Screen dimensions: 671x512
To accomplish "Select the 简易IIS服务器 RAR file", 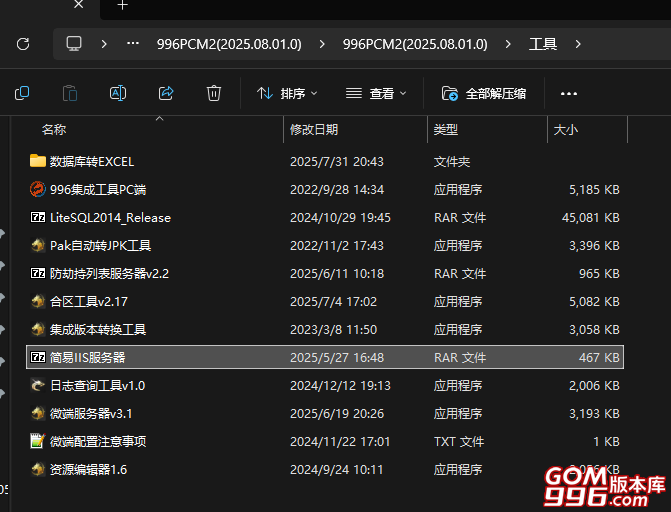I will 88,357.
